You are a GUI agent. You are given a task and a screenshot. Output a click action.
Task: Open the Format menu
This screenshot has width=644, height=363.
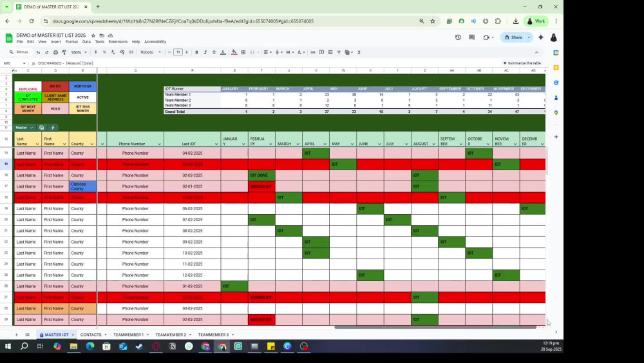71,42
